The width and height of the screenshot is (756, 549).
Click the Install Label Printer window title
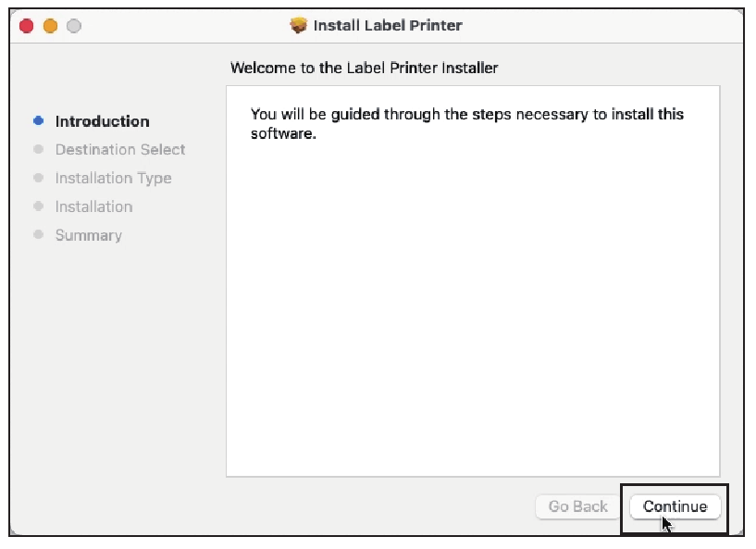tap(388, 25)
